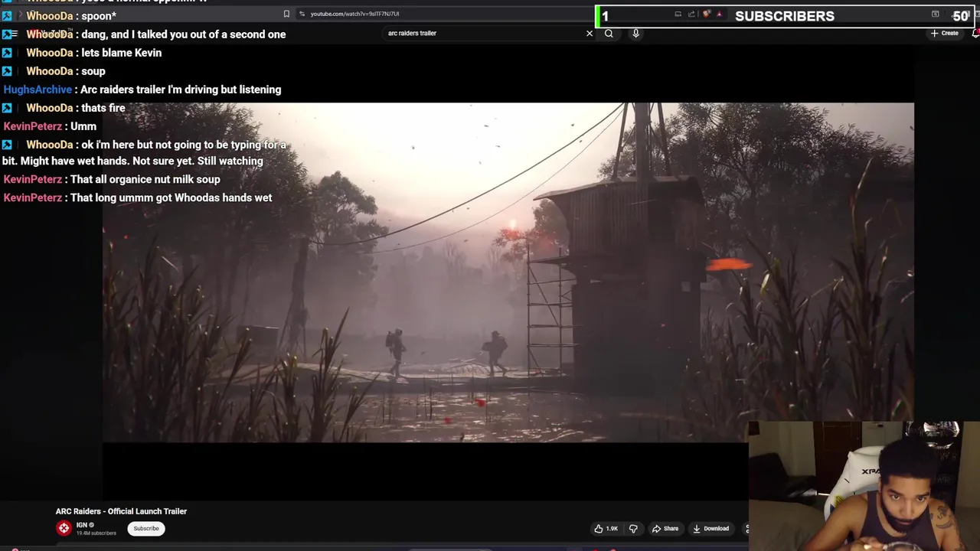The image size is (980, 551).
Task: Clear the search box with the X
Action: tap(590, 33)
